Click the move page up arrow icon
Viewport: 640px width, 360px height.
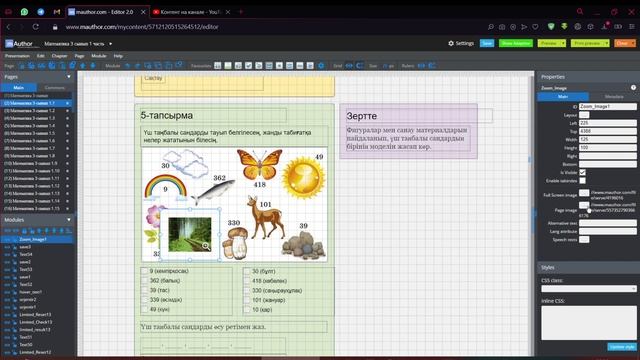tap(83, 66)
